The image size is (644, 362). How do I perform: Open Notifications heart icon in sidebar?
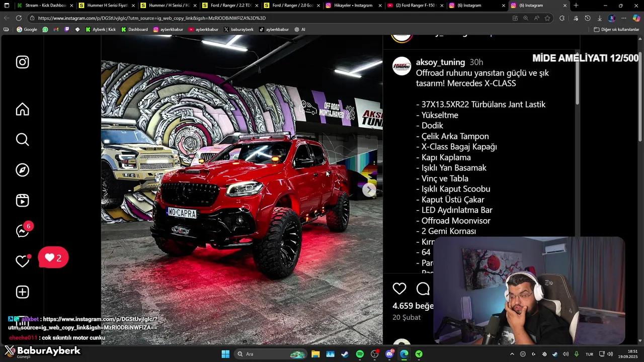pos(22,261)
